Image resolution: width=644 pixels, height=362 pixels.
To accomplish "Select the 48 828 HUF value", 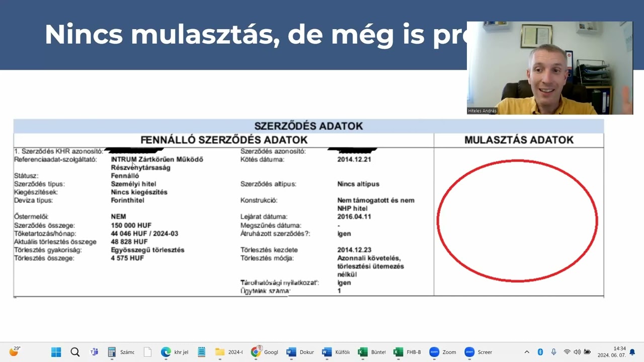I will tap(129, 241).
